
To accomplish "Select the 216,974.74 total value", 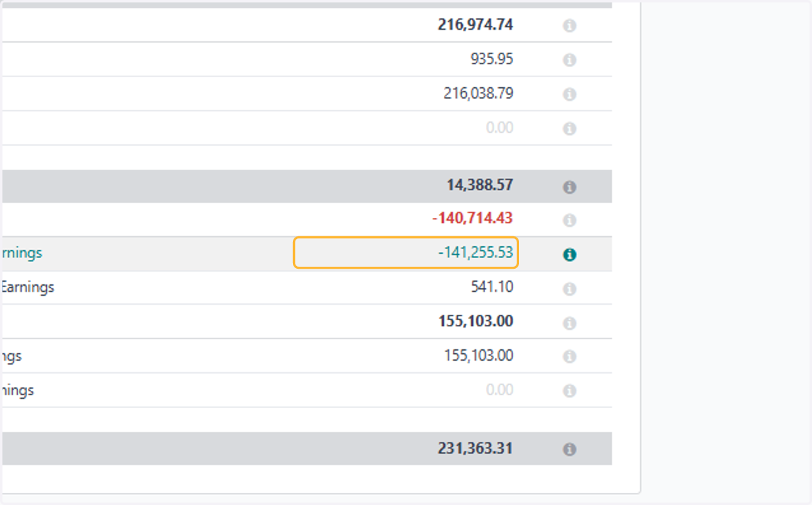I will pyautogui.click(x=476, y=25).
